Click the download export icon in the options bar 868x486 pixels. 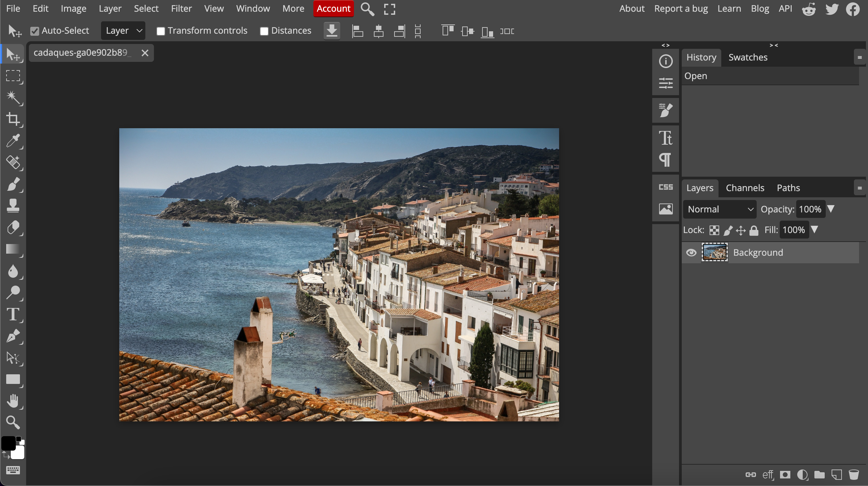[x=332, y=31]
